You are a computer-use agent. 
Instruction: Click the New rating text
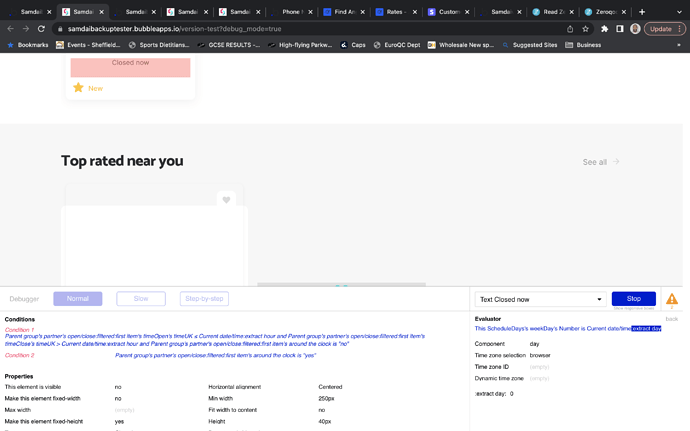pyautogui.click(x=95, y=88)
